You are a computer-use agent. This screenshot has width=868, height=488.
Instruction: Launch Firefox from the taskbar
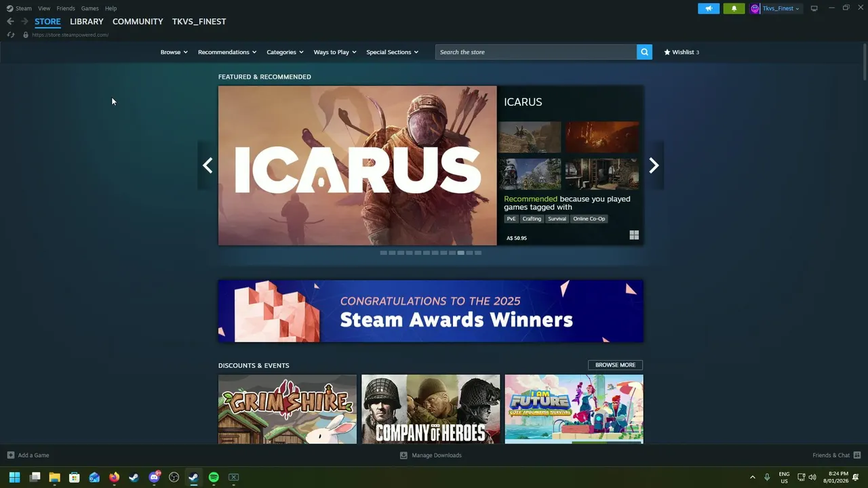point(114,477)
